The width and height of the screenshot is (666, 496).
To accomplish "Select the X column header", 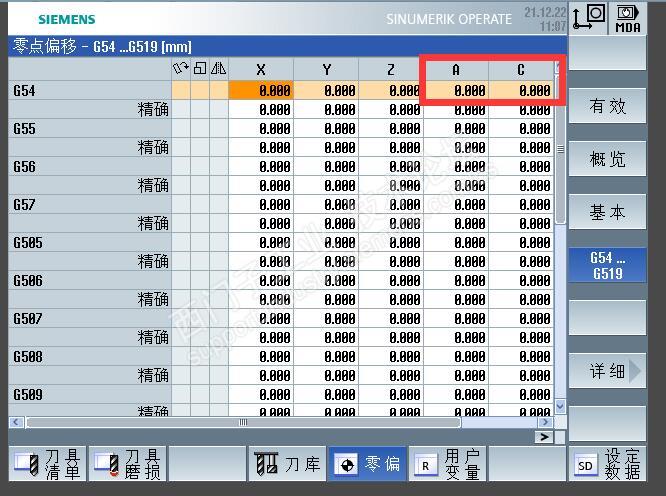I will click(x=261, y=70).
